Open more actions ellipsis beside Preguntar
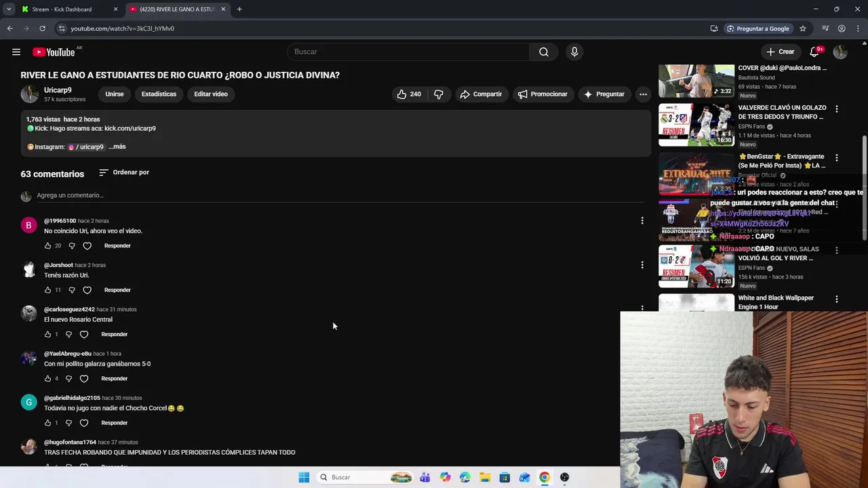The height and width of the screenshot is (488, 868). point(643,94)
